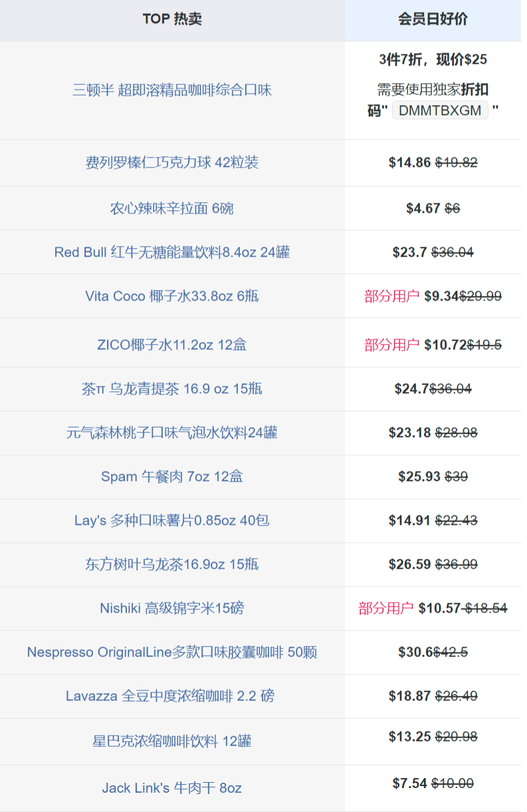Open the 三顿半 超即溶精品咖啡 product link

coord(171,90)
